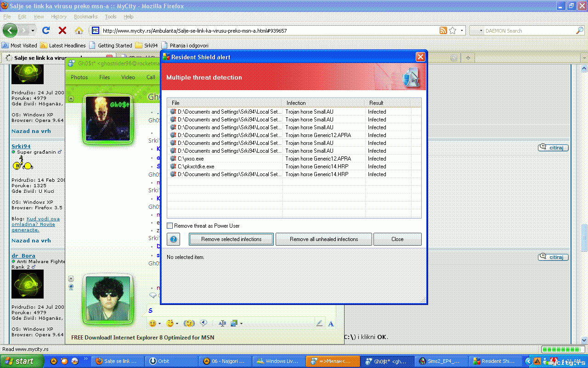588x368 pixels.
Task: Click the citiraj quote icon on Srki94 post
Action: click(553, 148)
